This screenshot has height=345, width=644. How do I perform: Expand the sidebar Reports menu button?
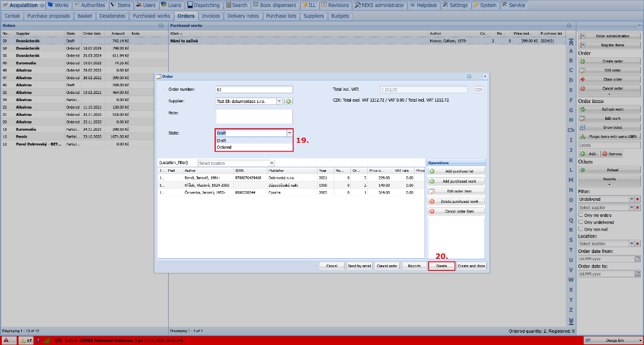coord(609,181)
